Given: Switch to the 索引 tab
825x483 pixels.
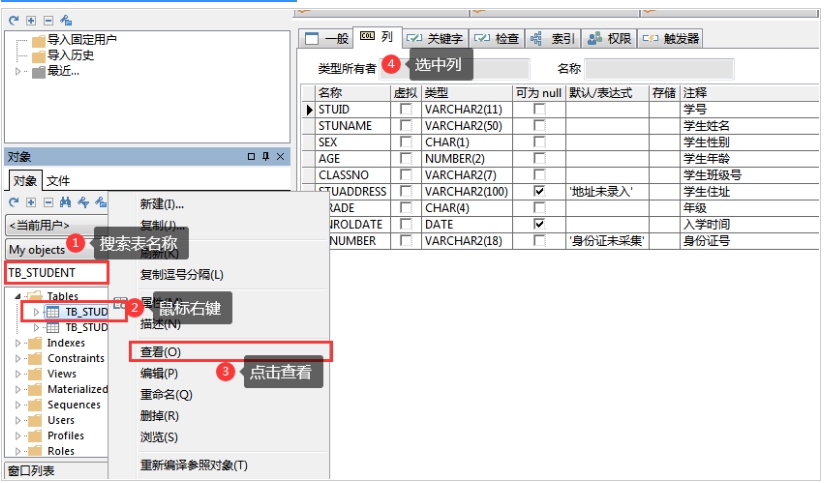Looking at the screenshot, I should (x=552, y=38).
